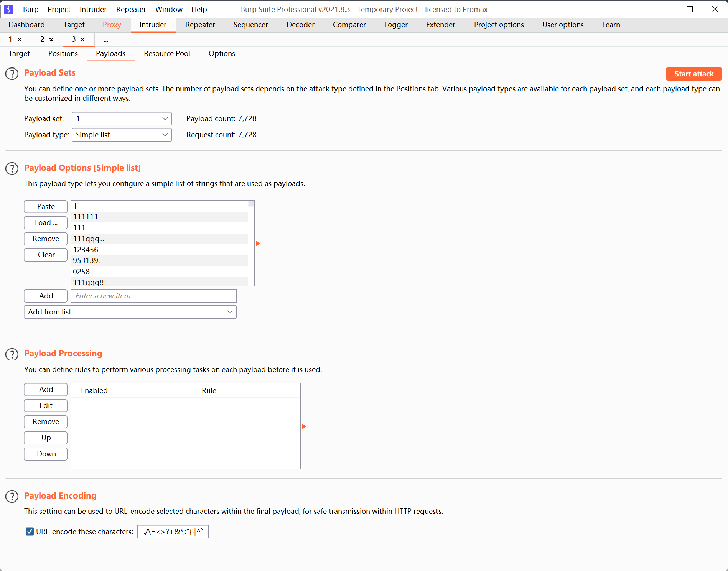728x571 pixels.
Task: Open the Burp menu
Action: 31,9
